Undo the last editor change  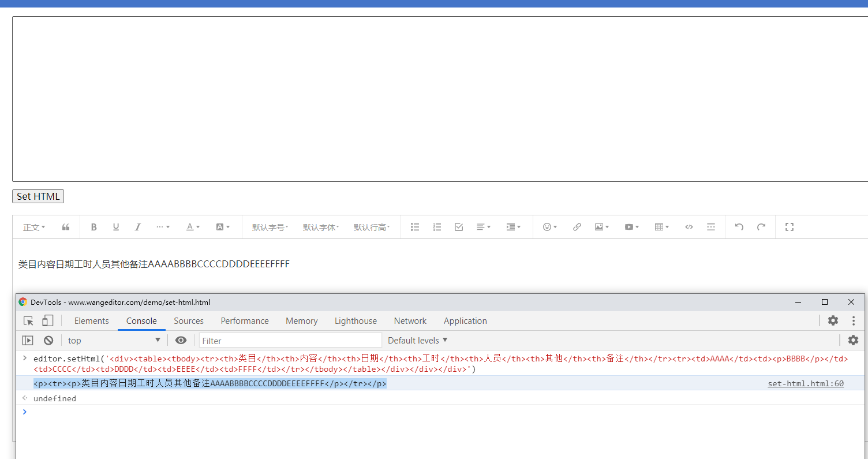(x=739, y=226)
